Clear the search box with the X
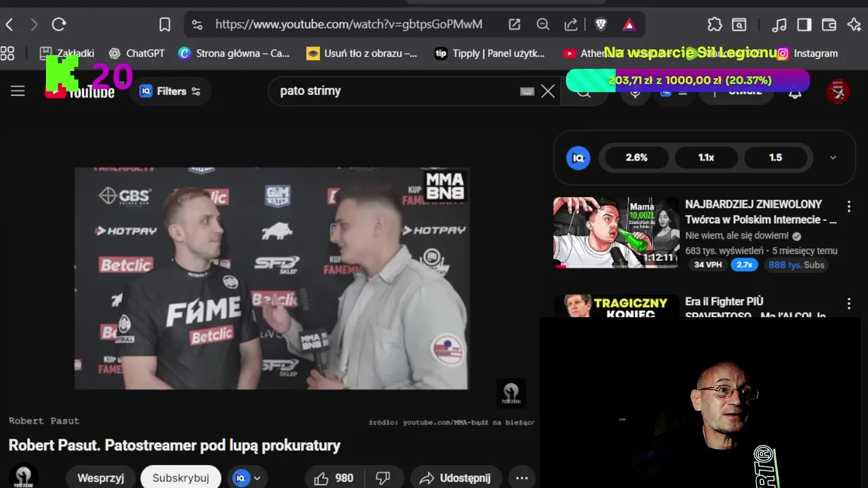Viewport: 868px width, 488px height. tap(548, 91)
